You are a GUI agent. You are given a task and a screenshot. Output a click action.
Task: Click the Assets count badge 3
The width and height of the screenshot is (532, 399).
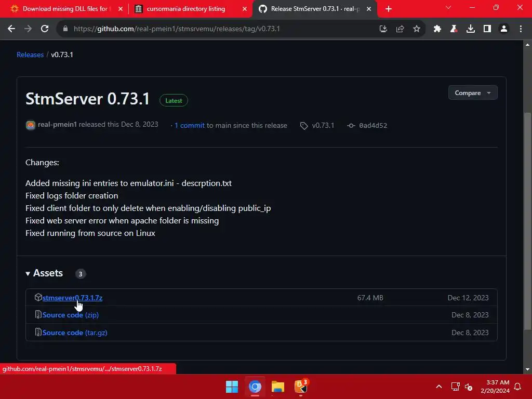[x=81, y=274]
